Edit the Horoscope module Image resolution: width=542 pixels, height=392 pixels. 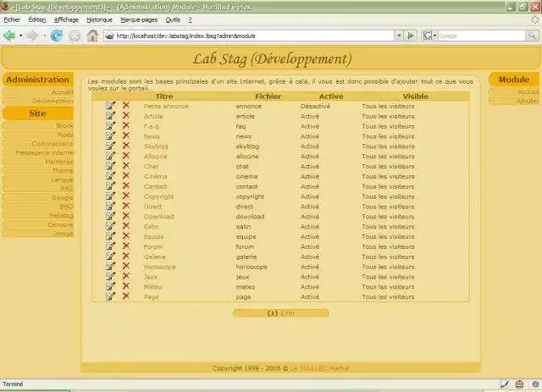pyautogui.click(x=110, y=266)
